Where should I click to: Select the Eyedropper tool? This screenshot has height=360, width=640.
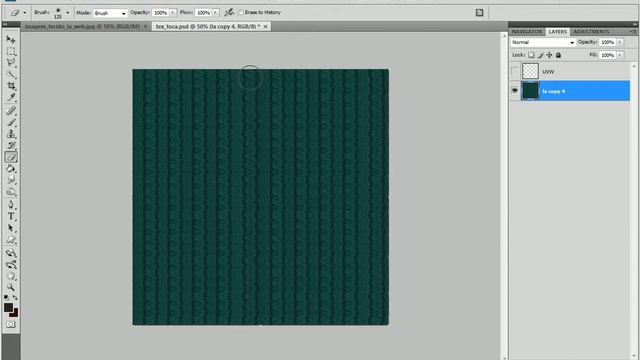click(x=11, y=98)
